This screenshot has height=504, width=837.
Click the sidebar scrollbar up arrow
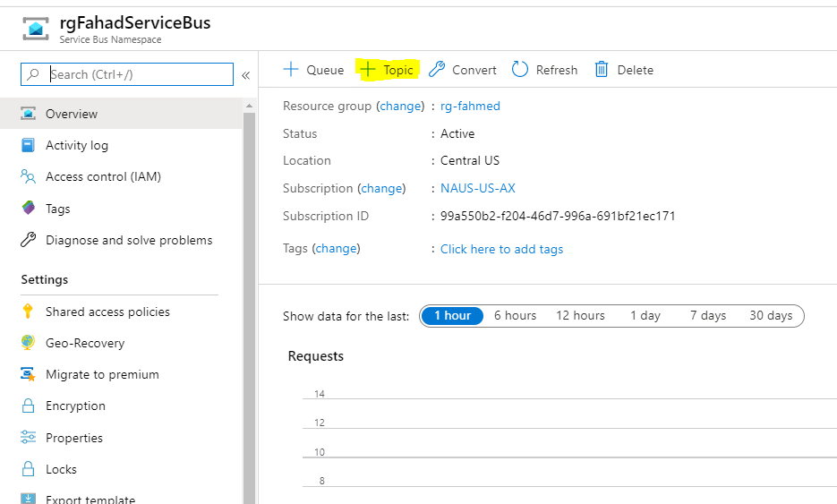point(249,106)
